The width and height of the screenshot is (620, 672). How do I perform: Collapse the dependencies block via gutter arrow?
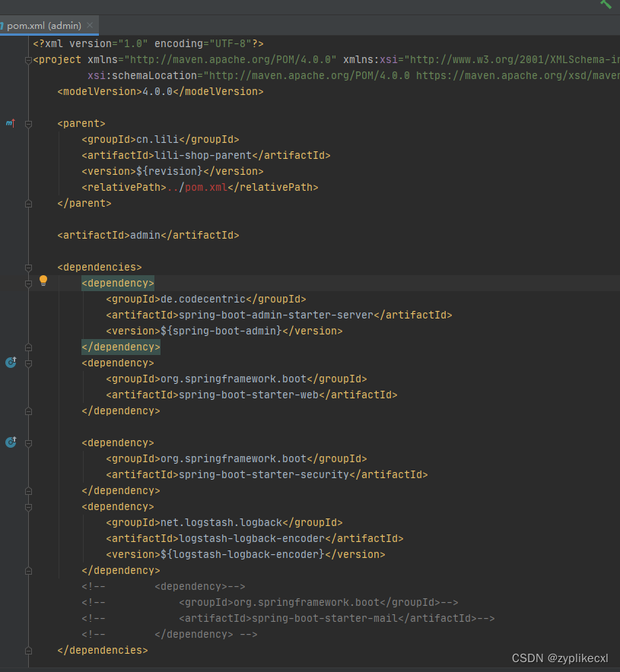28,267
